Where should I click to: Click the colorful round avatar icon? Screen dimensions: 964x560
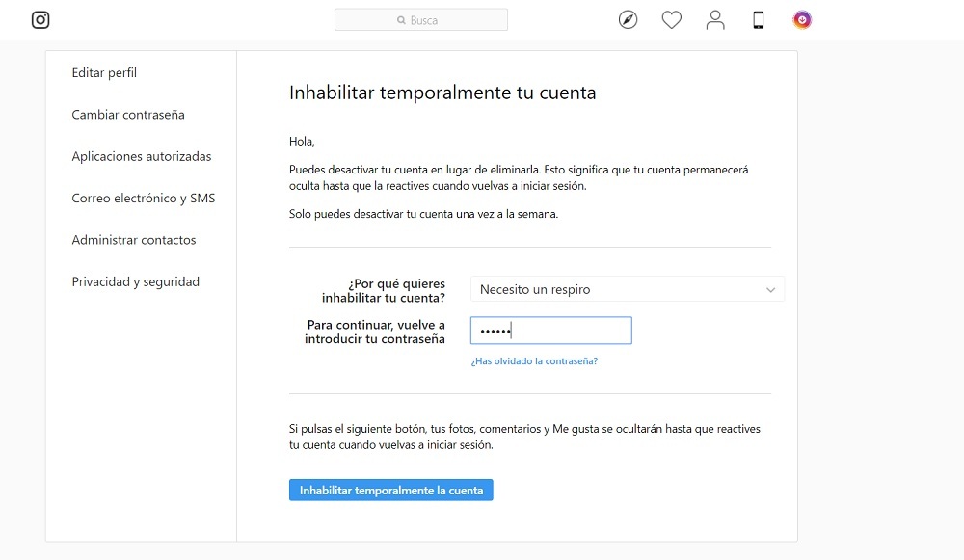click(x=802, y=19)
